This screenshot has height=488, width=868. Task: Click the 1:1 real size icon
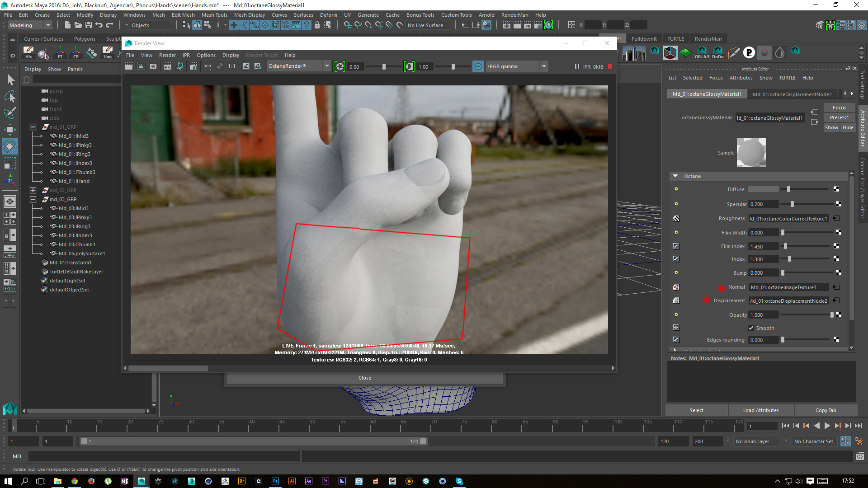click(232, 66)
